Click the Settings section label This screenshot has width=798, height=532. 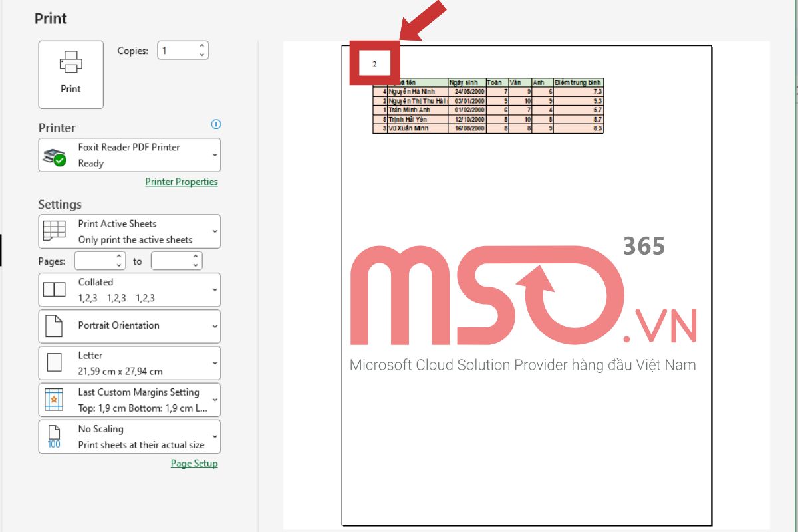60,205
